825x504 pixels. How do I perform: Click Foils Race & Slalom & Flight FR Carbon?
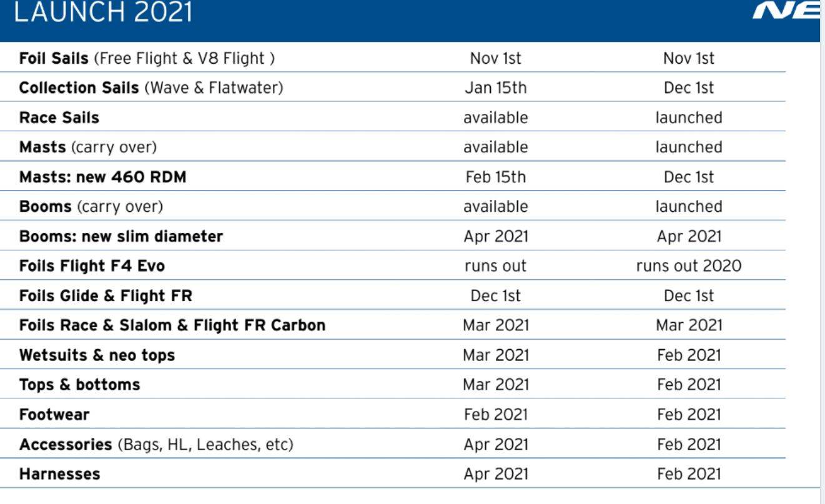[172, 325]
